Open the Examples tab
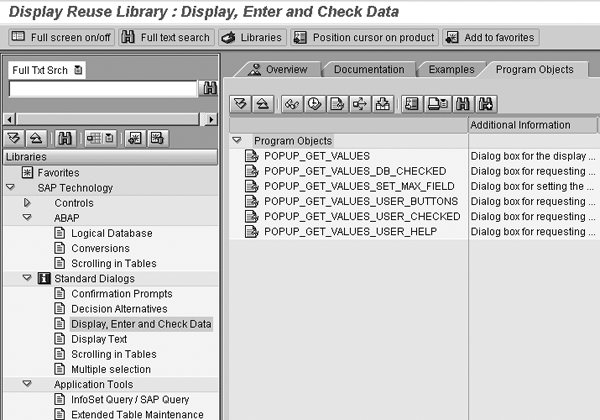 pos(451,69)
